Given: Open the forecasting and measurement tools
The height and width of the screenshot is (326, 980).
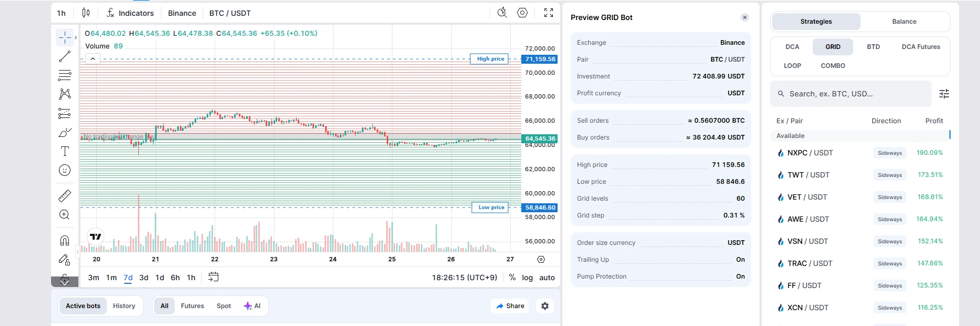Looking at the screenshot, I should point(65,113).
